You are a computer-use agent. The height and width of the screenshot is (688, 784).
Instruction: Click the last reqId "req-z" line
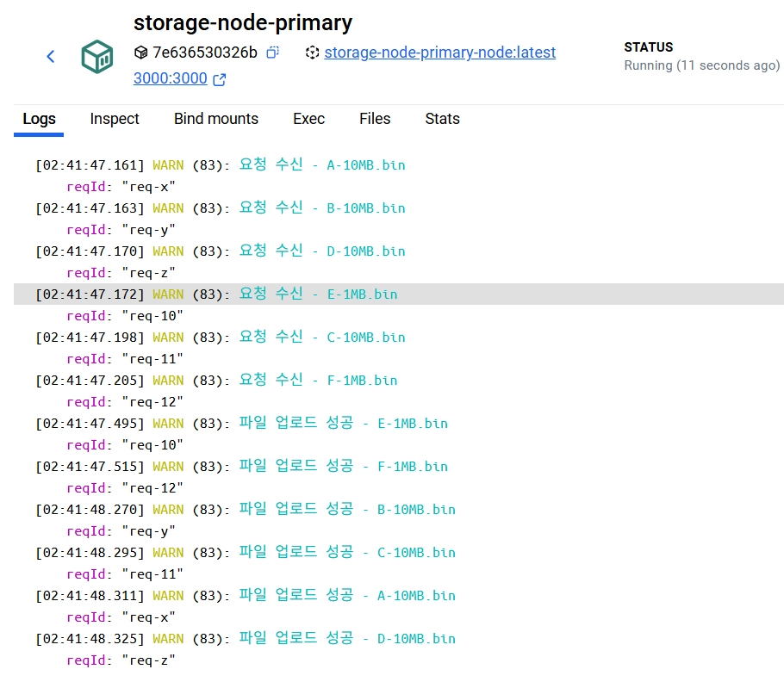tap(121, 660)
